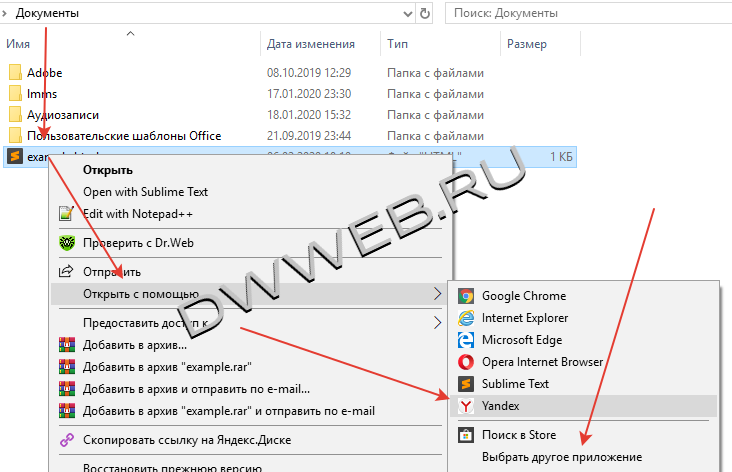The width and height of the screenshot is (732, 472).
Task: Click the share icon beside Отправить
Action: click(66, 271)
